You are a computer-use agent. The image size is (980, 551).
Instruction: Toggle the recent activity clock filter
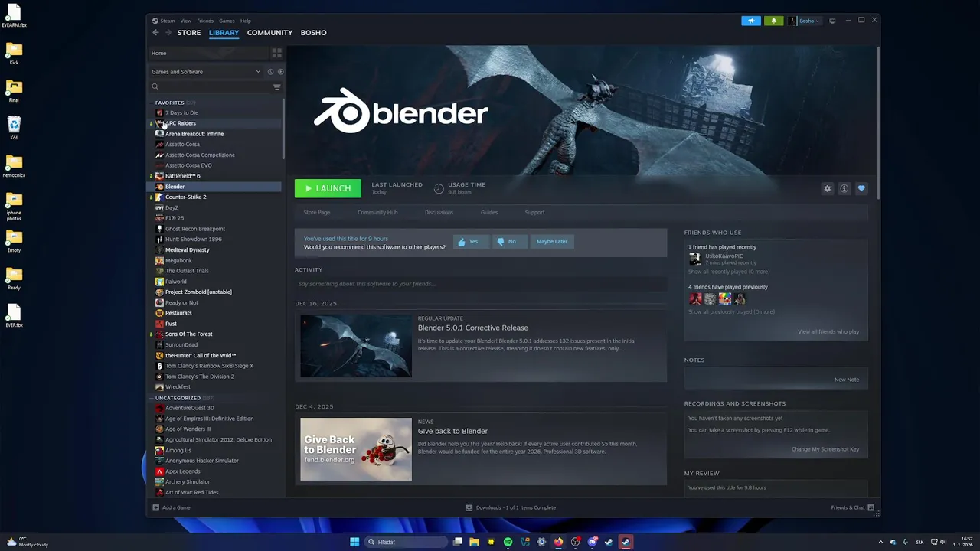(270, 72)
